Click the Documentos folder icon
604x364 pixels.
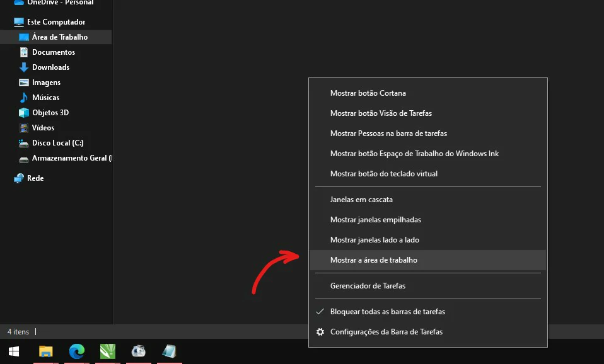[24, 52]
